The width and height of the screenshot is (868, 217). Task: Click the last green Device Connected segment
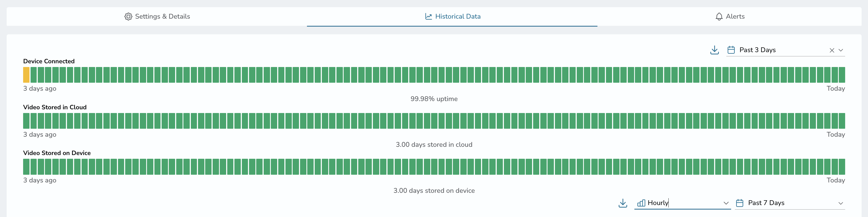pyautogui.click(x=842, y=75)
